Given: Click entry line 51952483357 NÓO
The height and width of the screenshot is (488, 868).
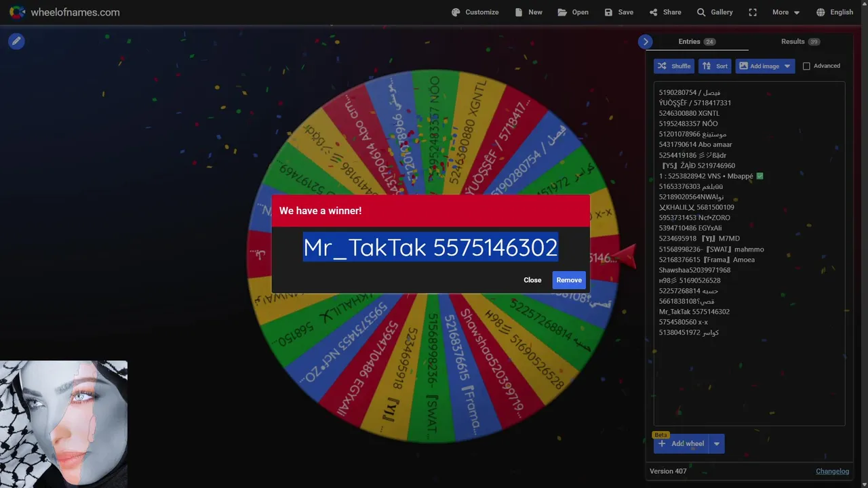Looking at the screenshot, I should coord(688,123).
